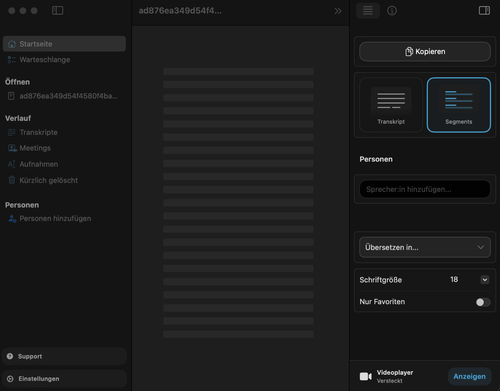Click the clipboard icon on Kopieren
Viewport: 500px width, 391px height.
point(409,52)
